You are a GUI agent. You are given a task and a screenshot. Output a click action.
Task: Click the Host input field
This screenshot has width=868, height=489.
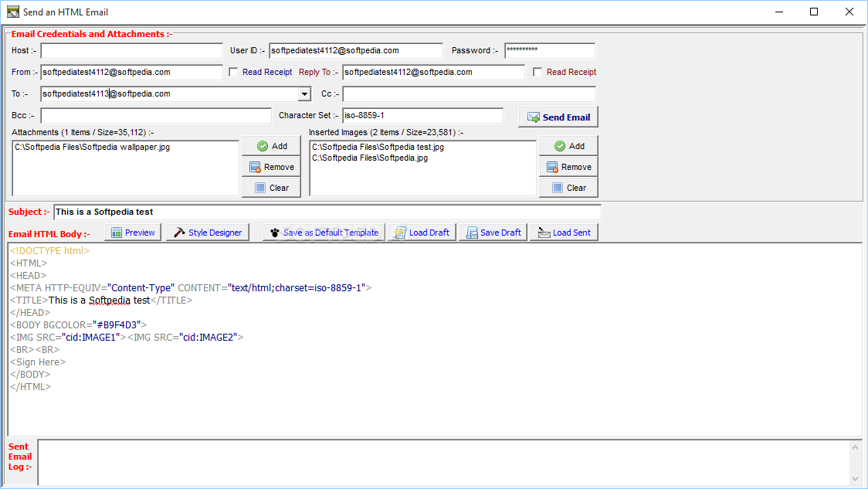click(x=132, y=51)
